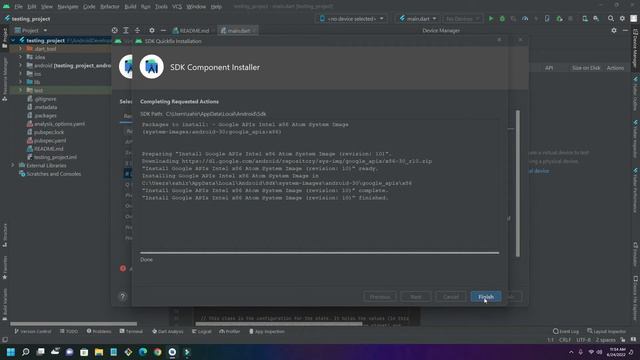The width and height of the screenshot is (640, 360).
Task: Open the File menu
Action: click(x=18, y=7)
